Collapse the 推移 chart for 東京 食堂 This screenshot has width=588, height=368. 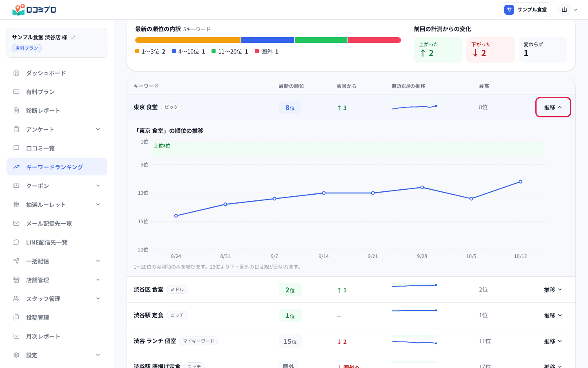(x=553, y=107)
